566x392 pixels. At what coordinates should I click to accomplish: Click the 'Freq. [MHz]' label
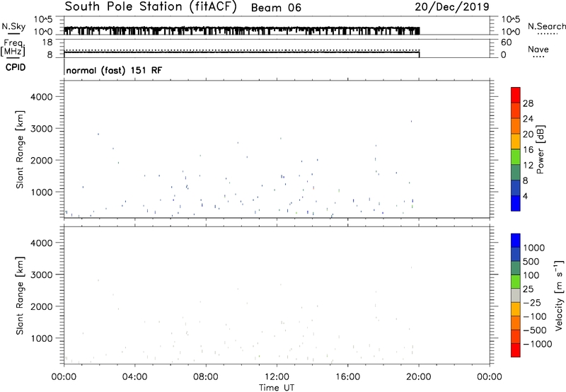click(x=13, y=48)
